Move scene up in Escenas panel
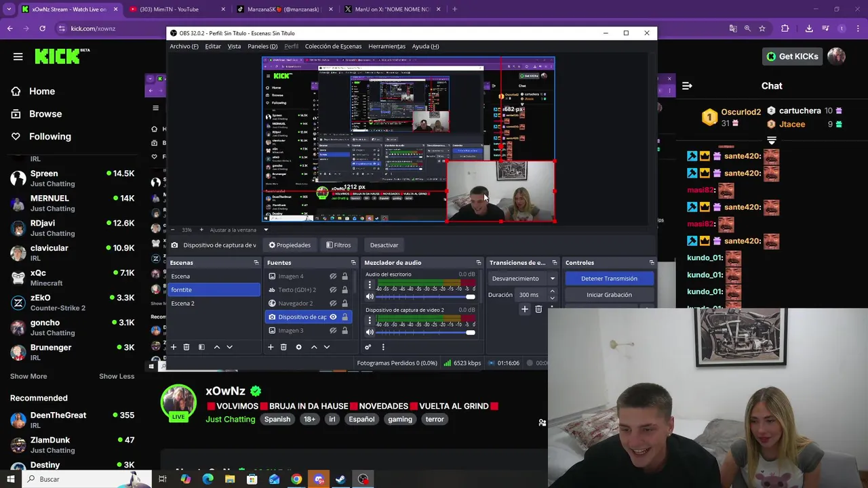 point(217,347)
